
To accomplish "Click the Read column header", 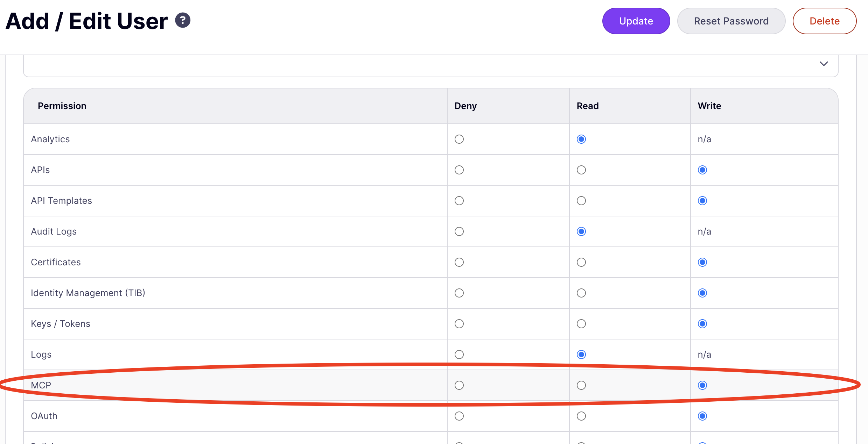I will click(588, 106).
